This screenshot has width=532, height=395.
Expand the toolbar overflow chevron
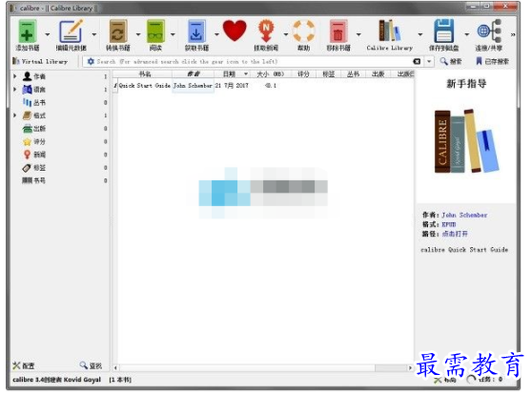[513, 34]
